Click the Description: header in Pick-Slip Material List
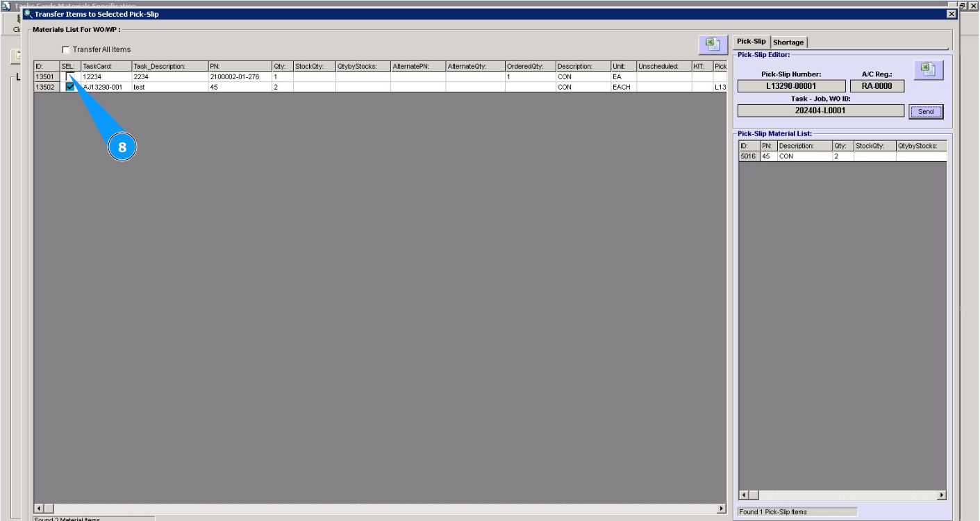 [804, 146]
